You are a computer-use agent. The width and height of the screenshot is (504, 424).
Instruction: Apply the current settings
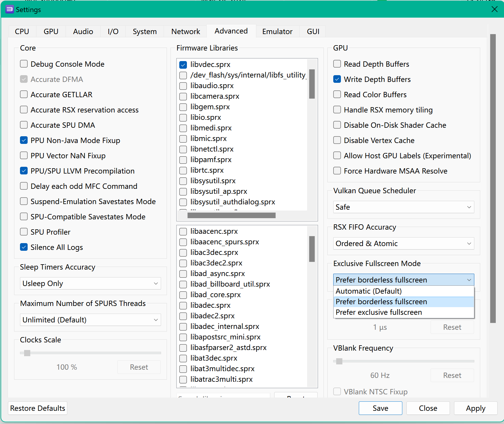(x=476, y=408)
